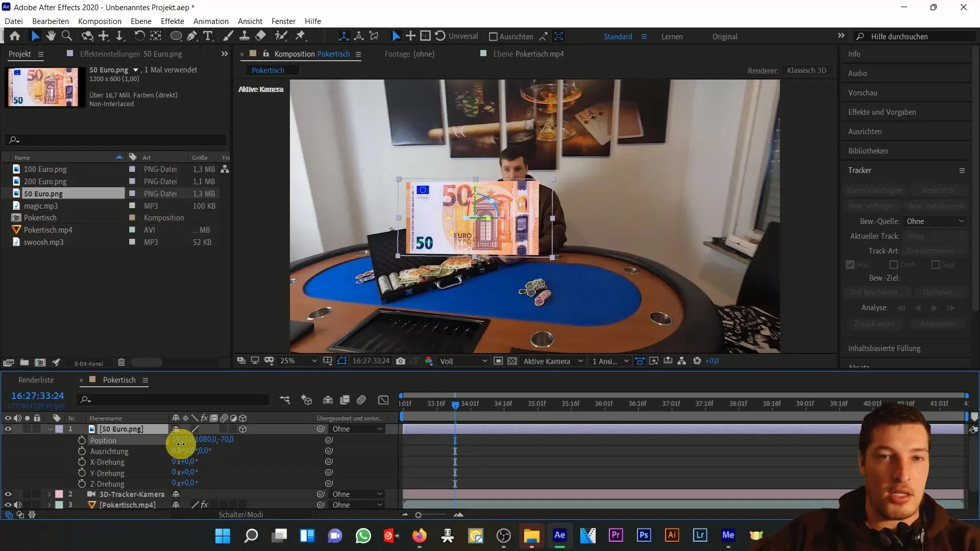Select the Rotation tool

(x=139, y=36)
